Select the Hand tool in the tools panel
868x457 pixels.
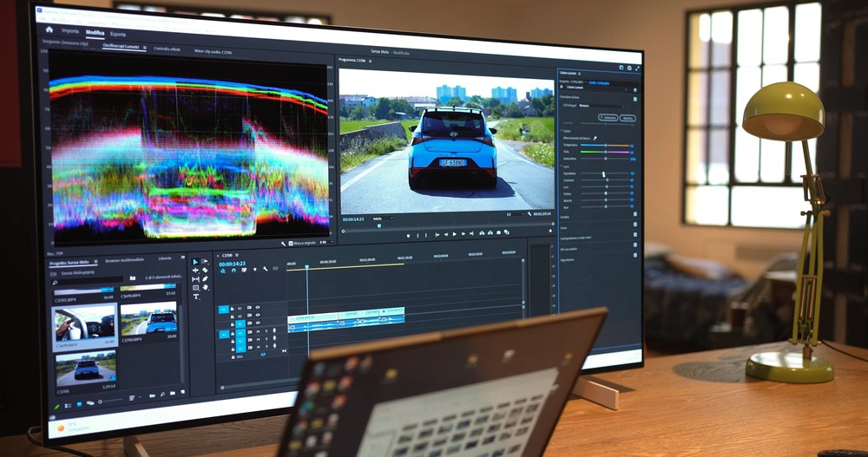pyautogui.click(x=205, y=287)
